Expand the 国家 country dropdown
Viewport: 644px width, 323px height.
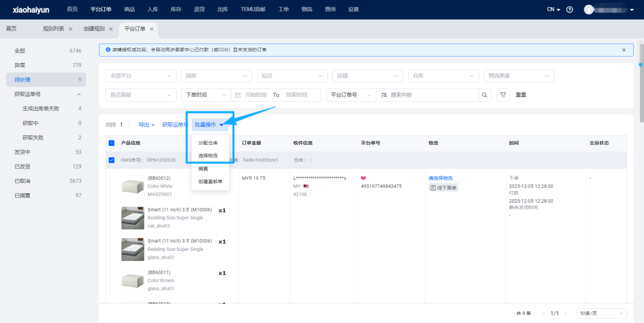tap(216, 76)
